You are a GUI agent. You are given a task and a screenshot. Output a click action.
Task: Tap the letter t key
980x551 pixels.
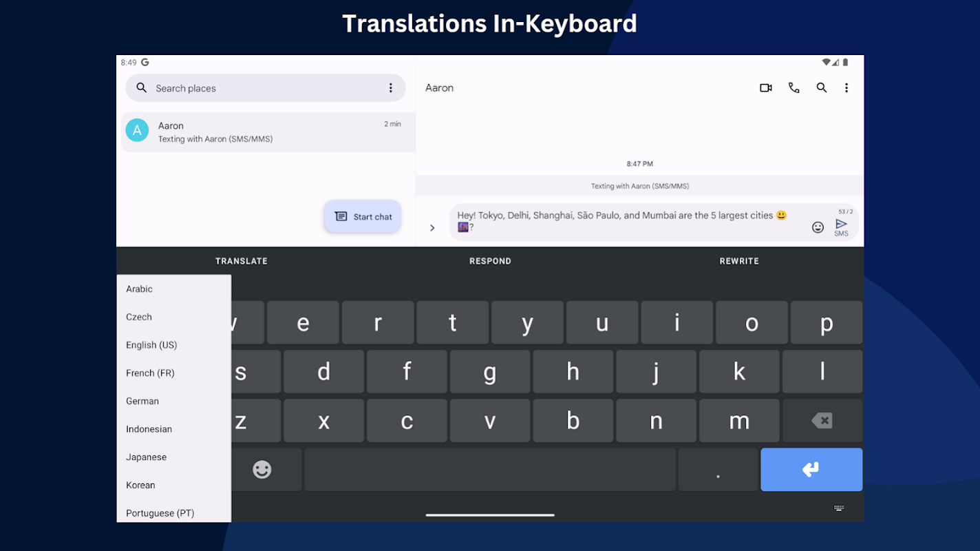(453, 322)
